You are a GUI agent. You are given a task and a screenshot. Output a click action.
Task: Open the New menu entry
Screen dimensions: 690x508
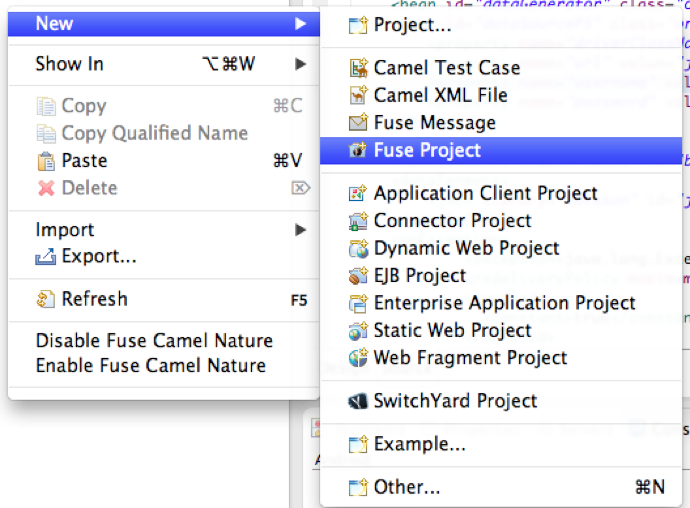[164, 24]
